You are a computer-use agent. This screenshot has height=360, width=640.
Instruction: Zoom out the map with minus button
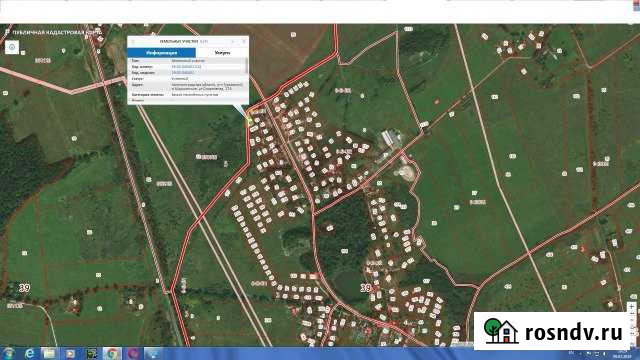pyautogui.click(x=631, y=313)
